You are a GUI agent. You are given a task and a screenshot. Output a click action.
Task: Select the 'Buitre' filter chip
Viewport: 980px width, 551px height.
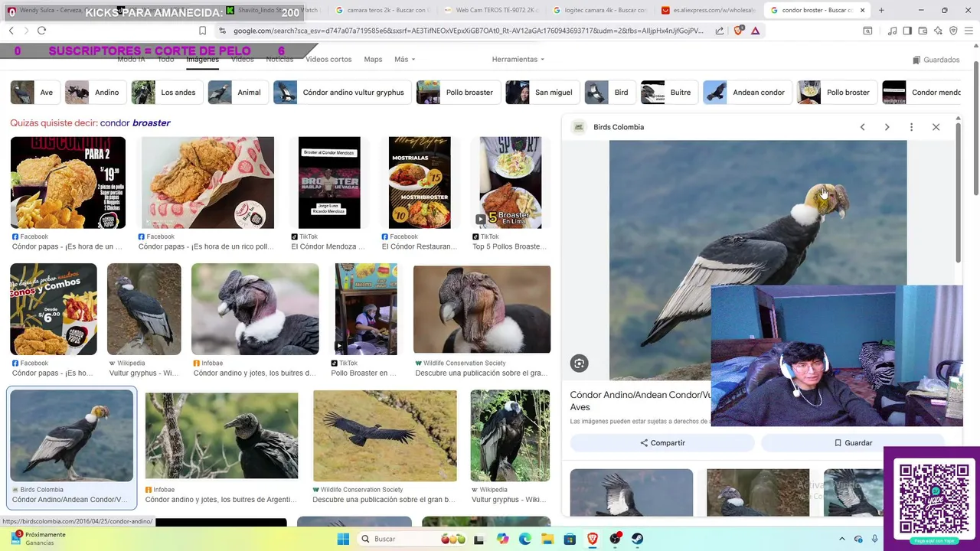pos(668,93)
